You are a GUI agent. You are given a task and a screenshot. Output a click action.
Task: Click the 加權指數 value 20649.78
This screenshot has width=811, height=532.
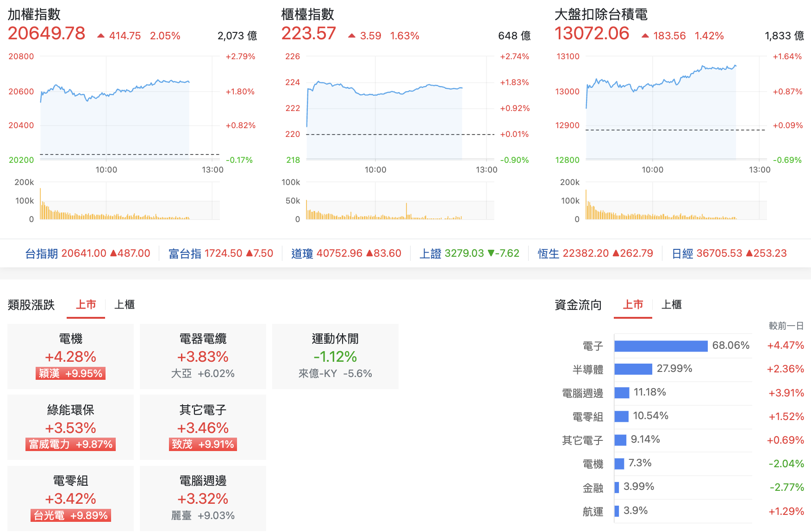point(47,33)
